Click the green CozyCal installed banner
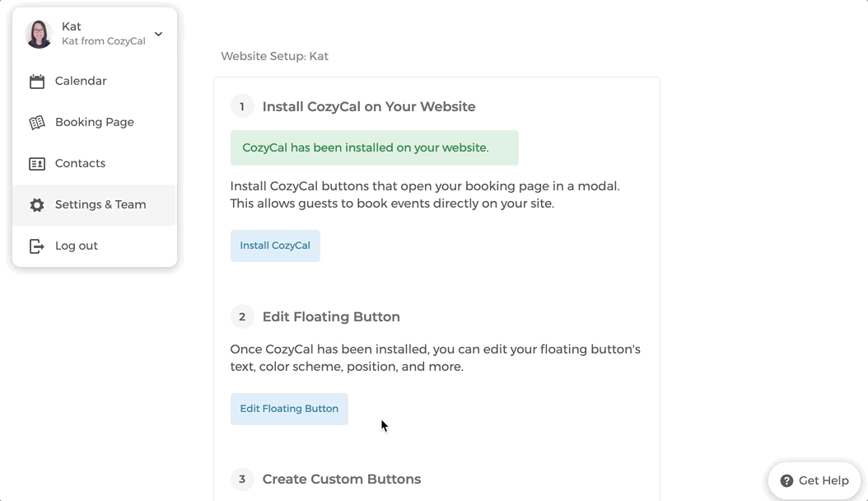This screenshot has height=501, width=868. click(x=374, y=148)
